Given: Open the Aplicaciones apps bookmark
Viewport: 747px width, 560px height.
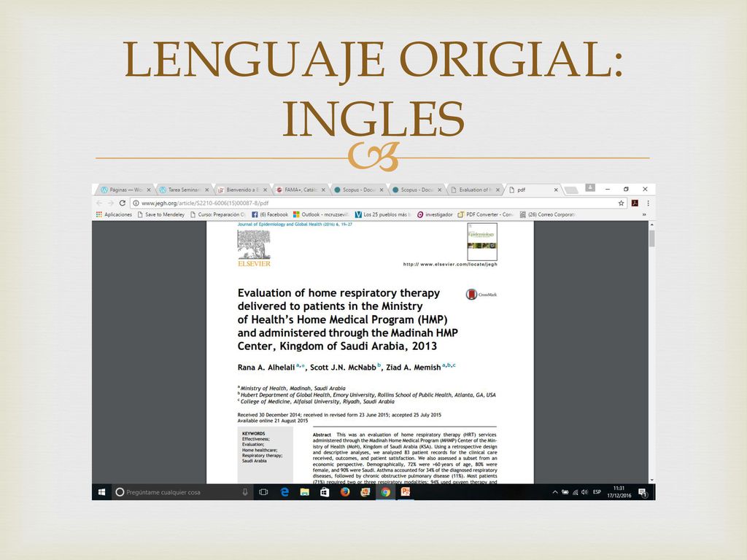Looking at the screenshot, I should click(114, 215).
